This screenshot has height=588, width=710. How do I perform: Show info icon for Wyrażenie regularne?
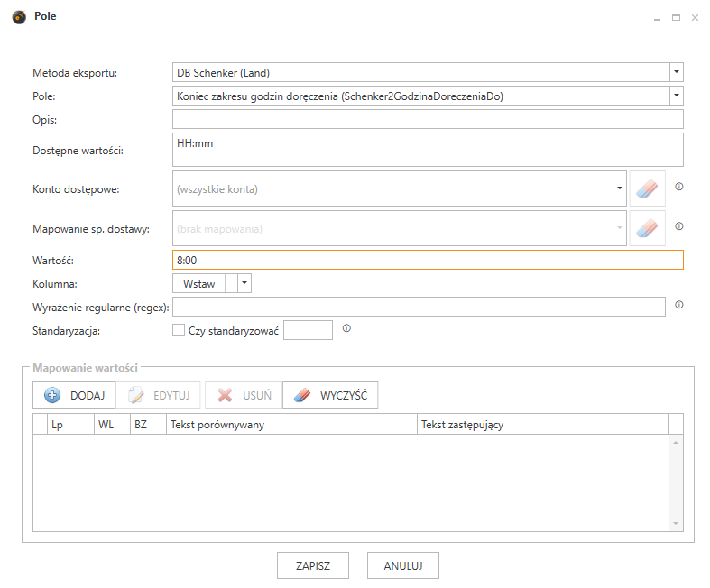pos(678,305)
